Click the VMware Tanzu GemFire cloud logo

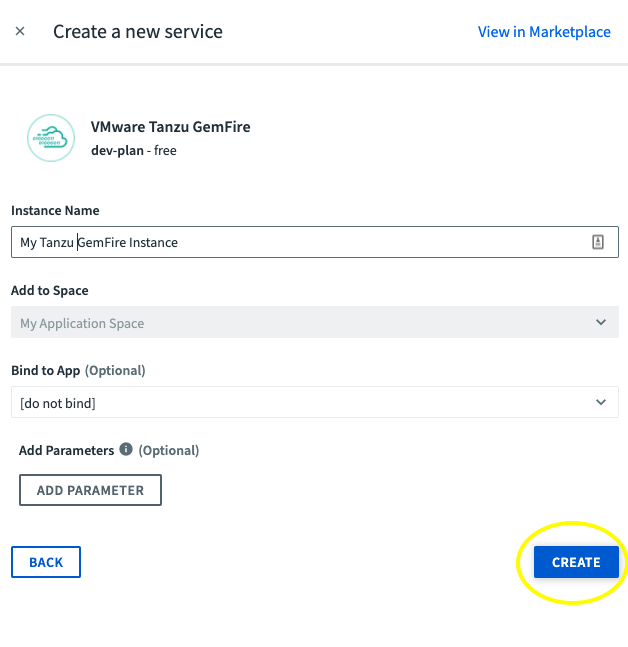[51, 138]
